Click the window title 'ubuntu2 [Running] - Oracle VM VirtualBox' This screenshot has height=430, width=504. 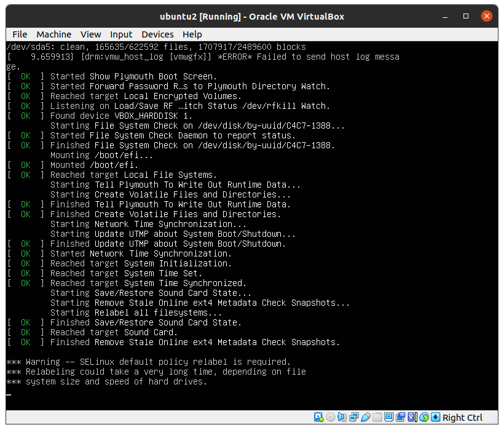point(252,17)
